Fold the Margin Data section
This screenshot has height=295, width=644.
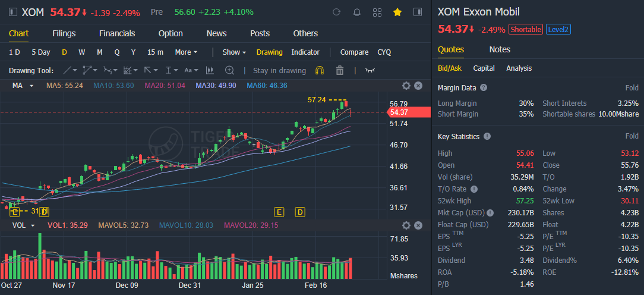(632, 87)
